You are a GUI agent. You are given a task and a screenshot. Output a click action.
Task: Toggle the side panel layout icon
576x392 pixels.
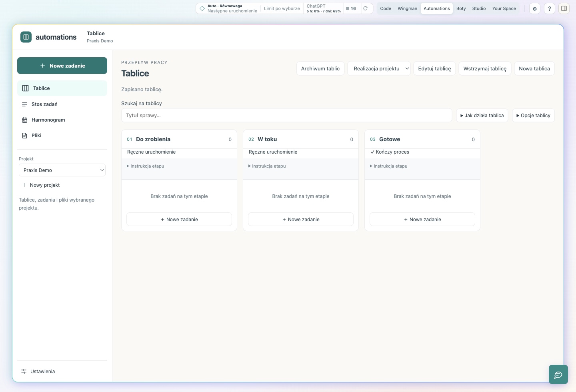564,8
